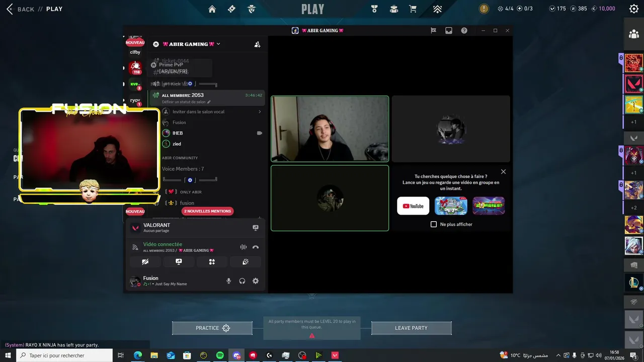This screenshot has height=362, width=644.
Task: Click the 10,000 Kingdom credits balance
Action: click(603, 9)
